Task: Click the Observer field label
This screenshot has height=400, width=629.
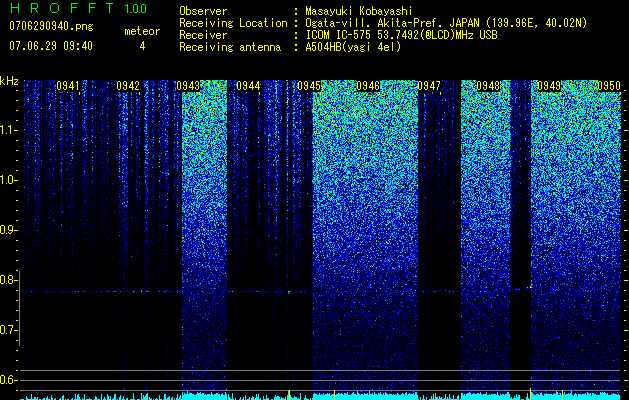Action: coord(203,11)
